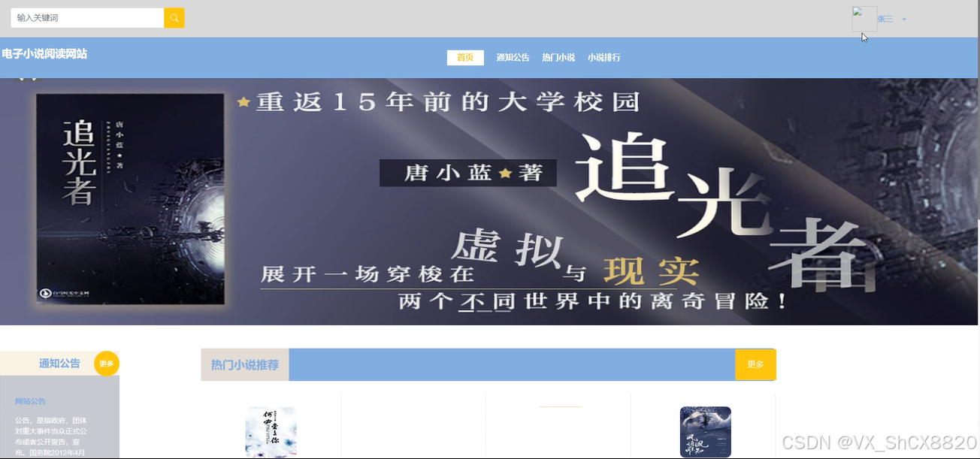
Task: Open first recommended novel cover thumbnail
Action: click(271, 432)
